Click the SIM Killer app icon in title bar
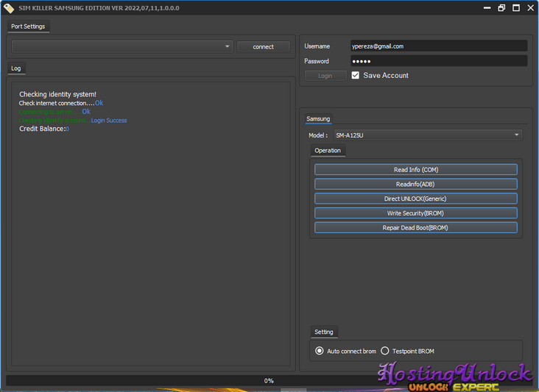Viewport: 539px width, 392px height. [x=9, y=8]
